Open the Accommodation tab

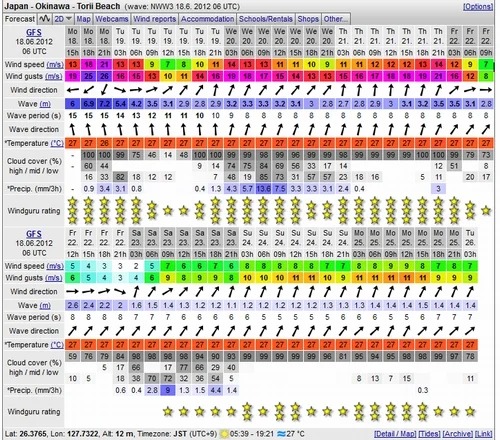click(x=207, y=19)
